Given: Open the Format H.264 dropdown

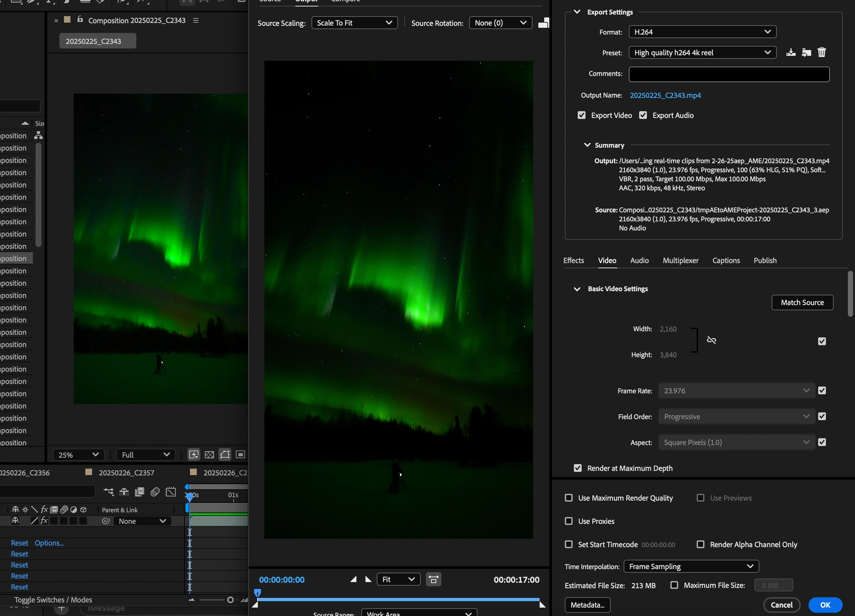Looking at the screenshot, I should [x=702, y=32].
